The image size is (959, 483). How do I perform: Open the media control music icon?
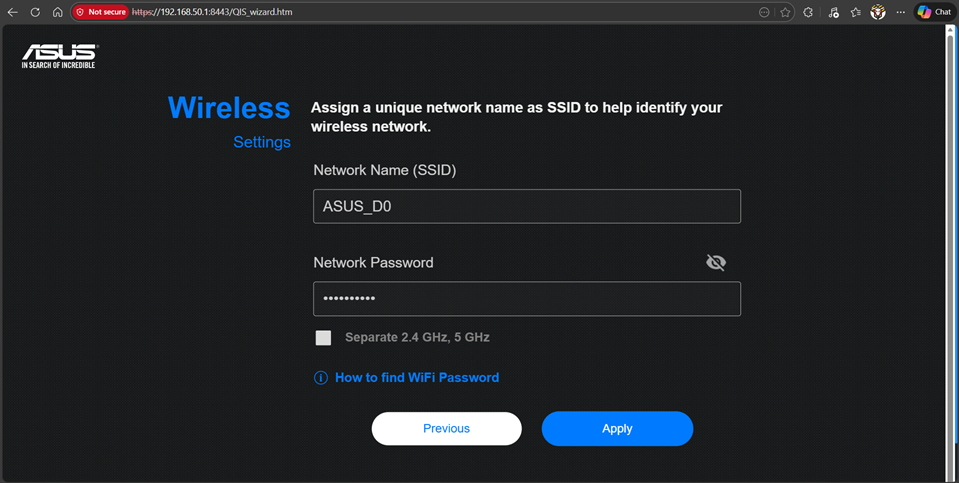click(833, 12)
